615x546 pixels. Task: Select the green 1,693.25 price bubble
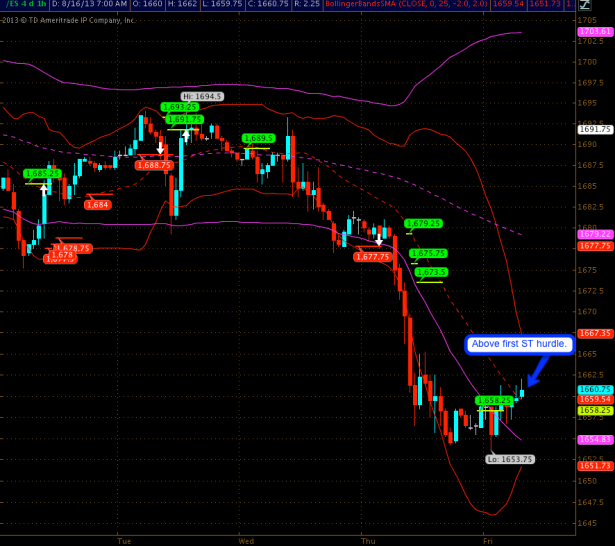(181, 107)
